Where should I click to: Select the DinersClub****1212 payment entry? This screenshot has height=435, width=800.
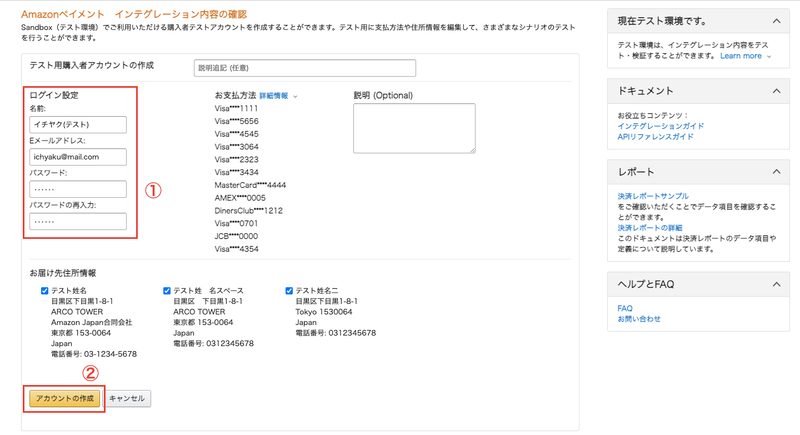[248, 210]
